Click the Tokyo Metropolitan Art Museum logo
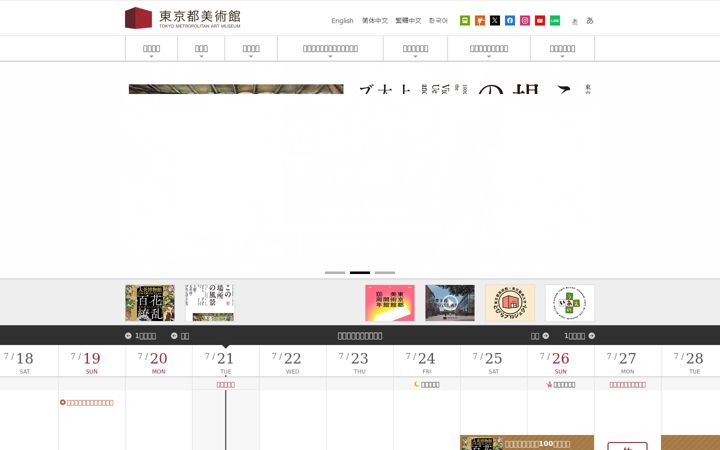The height and width of the screenshot is (450, 720). coord(182,18)
